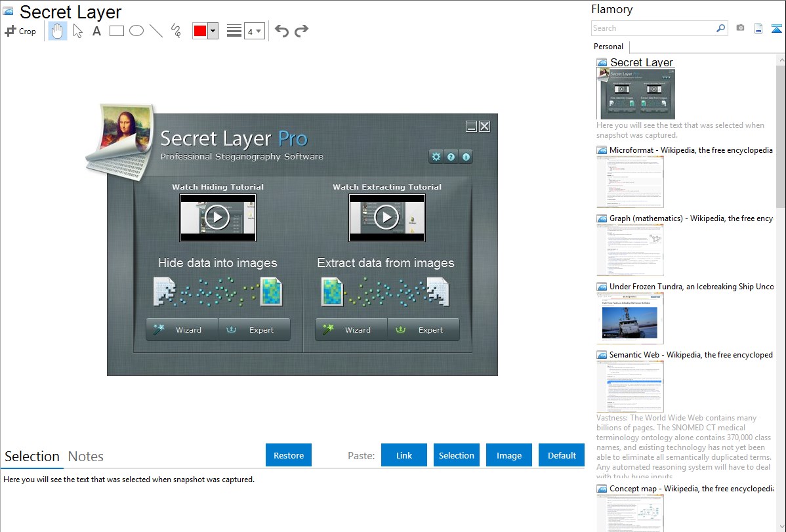Click the "Secret Layer" snapshot title
Screen dimensions: 786x532
coord(642,62)
